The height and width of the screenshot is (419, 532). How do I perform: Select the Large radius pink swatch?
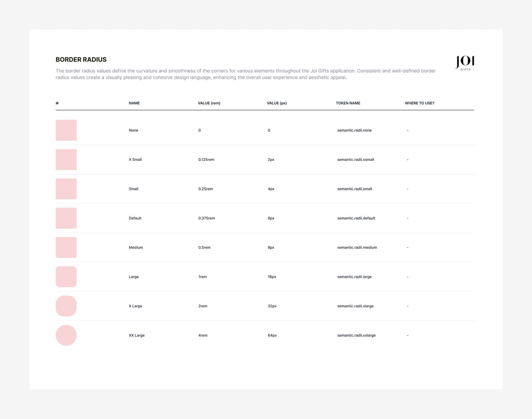tap(66, 276)
